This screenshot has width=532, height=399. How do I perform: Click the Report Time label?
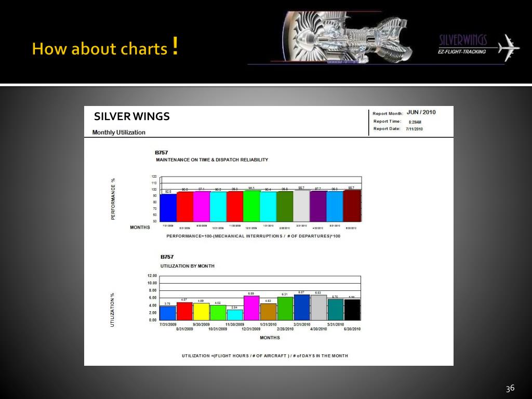[x=387, y=121]
